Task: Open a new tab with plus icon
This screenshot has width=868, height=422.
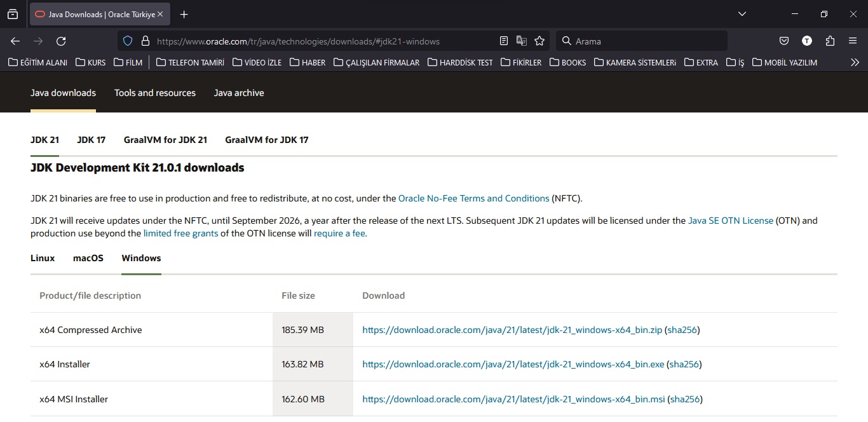Action: point(184,14)
